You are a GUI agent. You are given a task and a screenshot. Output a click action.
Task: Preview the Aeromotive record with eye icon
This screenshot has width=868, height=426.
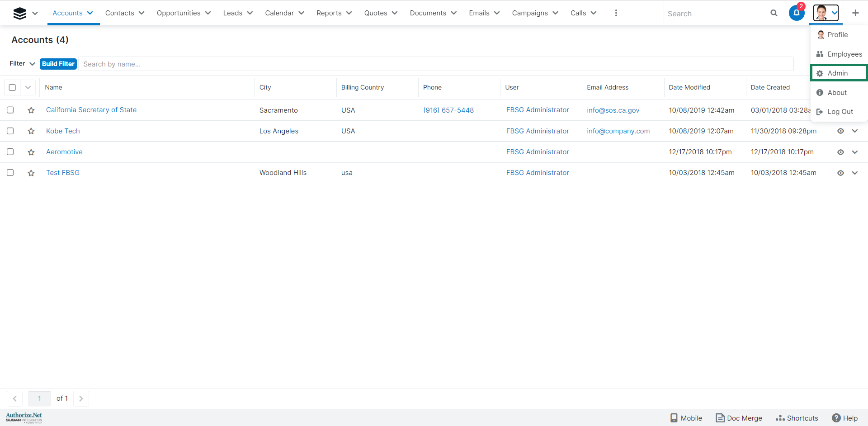840,152
